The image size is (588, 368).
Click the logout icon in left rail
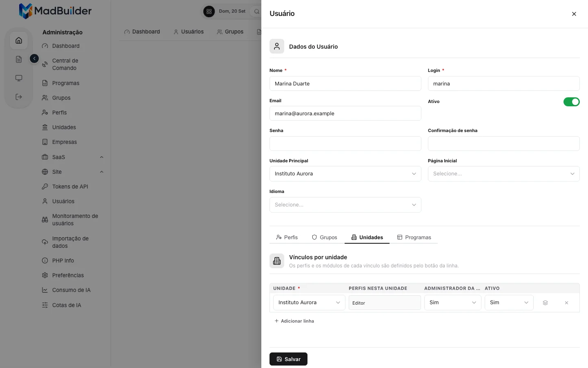click(19, 97)
